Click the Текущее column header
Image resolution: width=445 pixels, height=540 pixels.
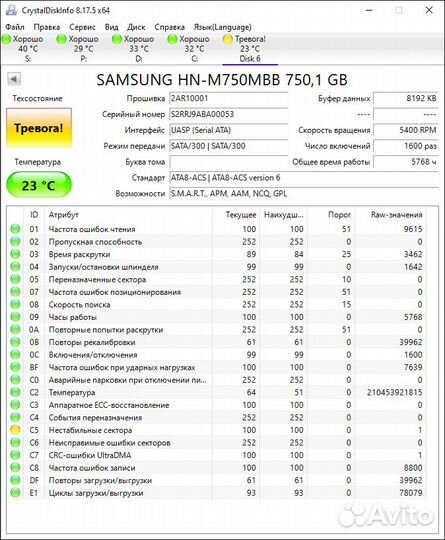[236, 215]
